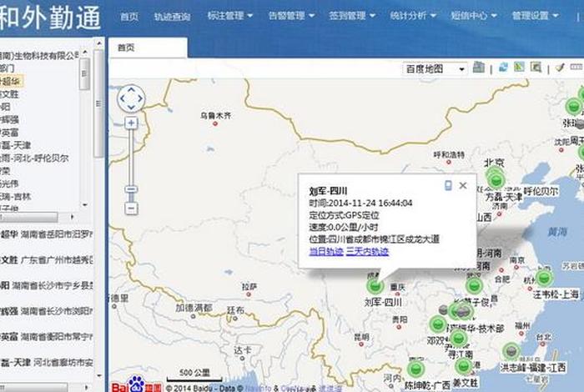Click the map area search icon in toolbar
584x392 pixels.
[536, 67]
